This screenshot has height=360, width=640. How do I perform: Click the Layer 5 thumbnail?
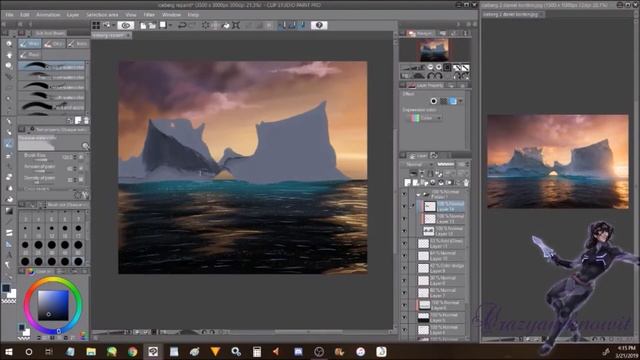[x=423, y=317]
